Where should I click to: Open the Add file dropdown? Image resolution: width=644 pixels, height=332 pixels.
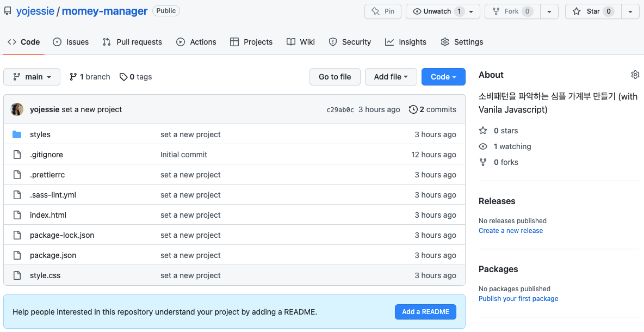pos(391,77)
